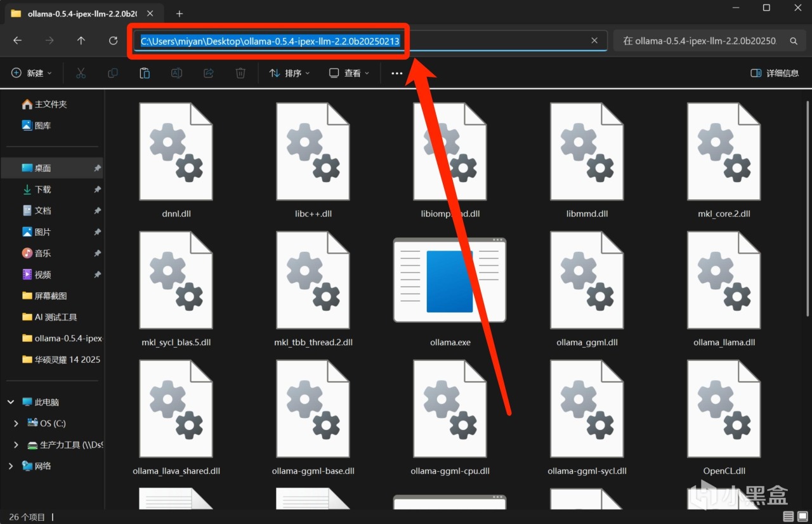The width and height of the screenshot is (812, 524).
Task: Clear the address bar with X
Action: [x=594, y=41]
